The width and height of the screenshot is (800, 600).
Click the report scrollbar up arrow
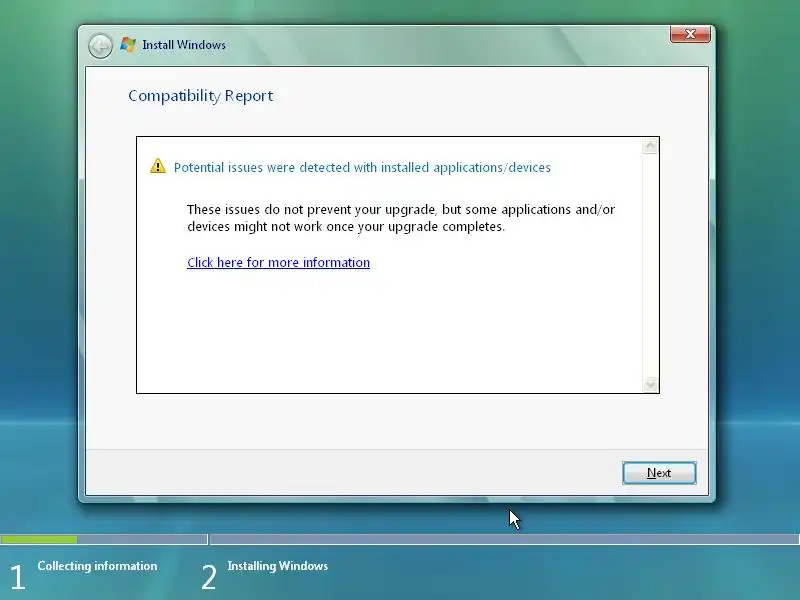[x=650, y=146]
